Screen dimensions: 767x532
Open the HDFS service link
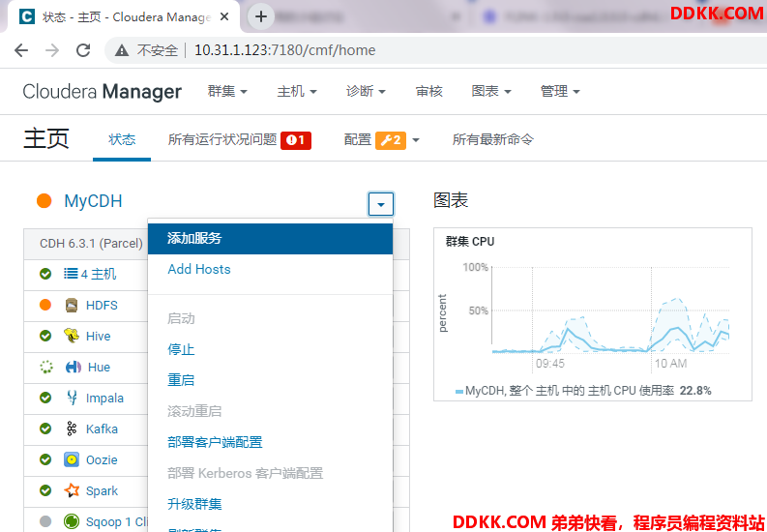coord(102,305)
